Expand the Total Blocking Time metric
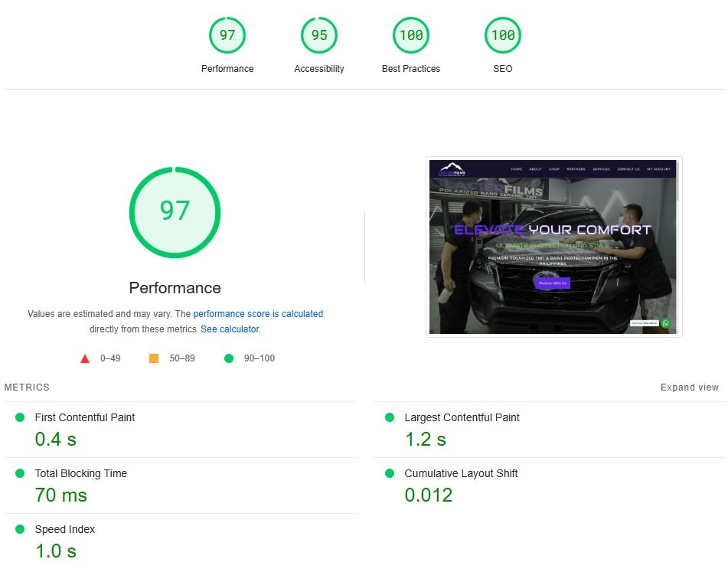 [81, 473]
